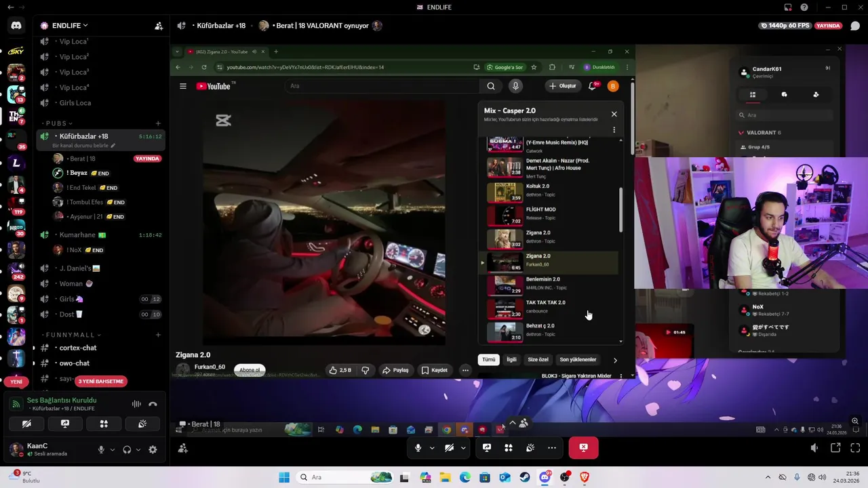868x488 pixels.
Task: Select the 'Tümü' filter chip in stream
Action: [x=489, y=360]
